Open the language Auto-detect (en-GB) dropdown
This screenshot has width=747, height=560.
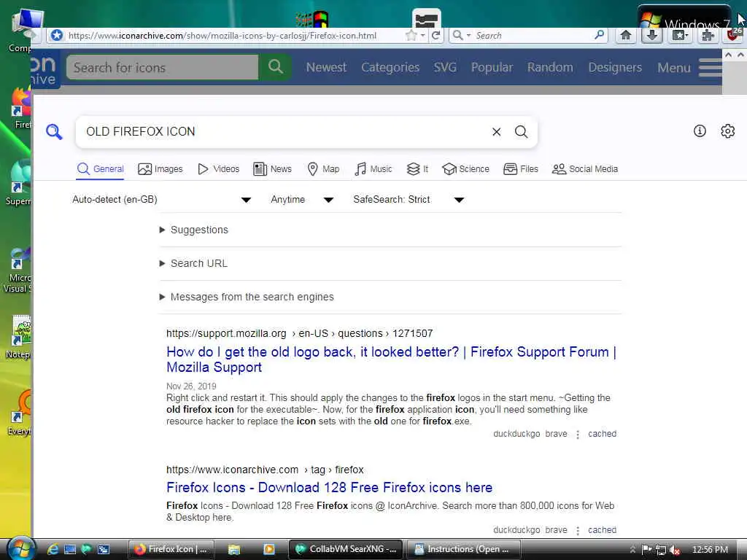[x=162, y=200]
